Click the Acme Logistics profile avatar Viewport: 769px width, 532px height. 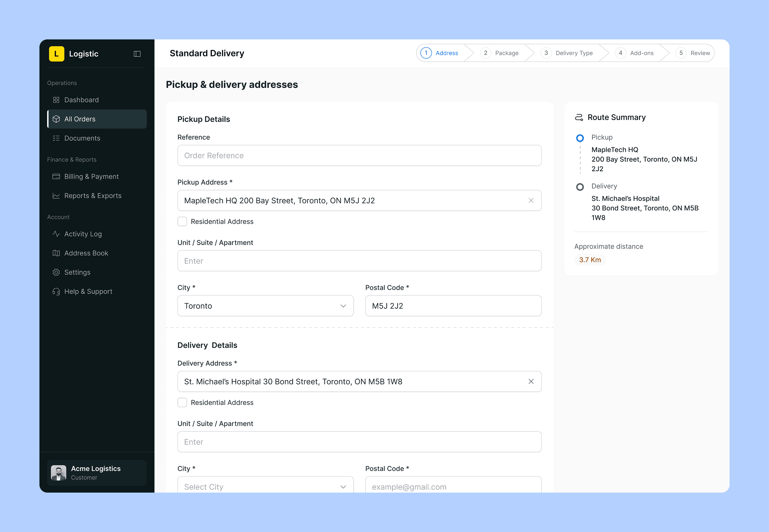point(59,473)
